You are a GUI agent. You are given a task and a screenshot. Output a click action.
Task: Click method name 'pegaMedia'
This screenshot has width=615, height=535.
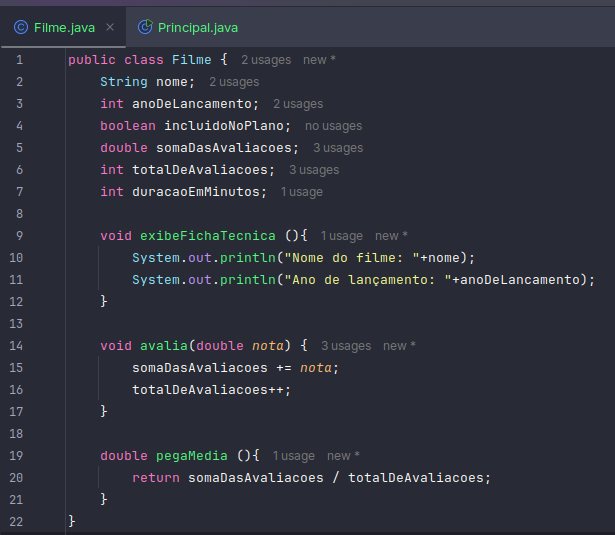click(x=192, y=456)
